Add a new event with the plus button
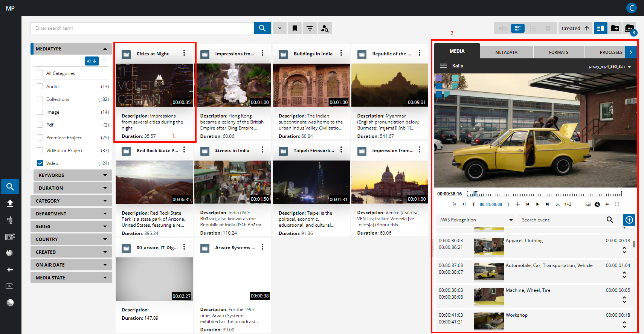 629,220
